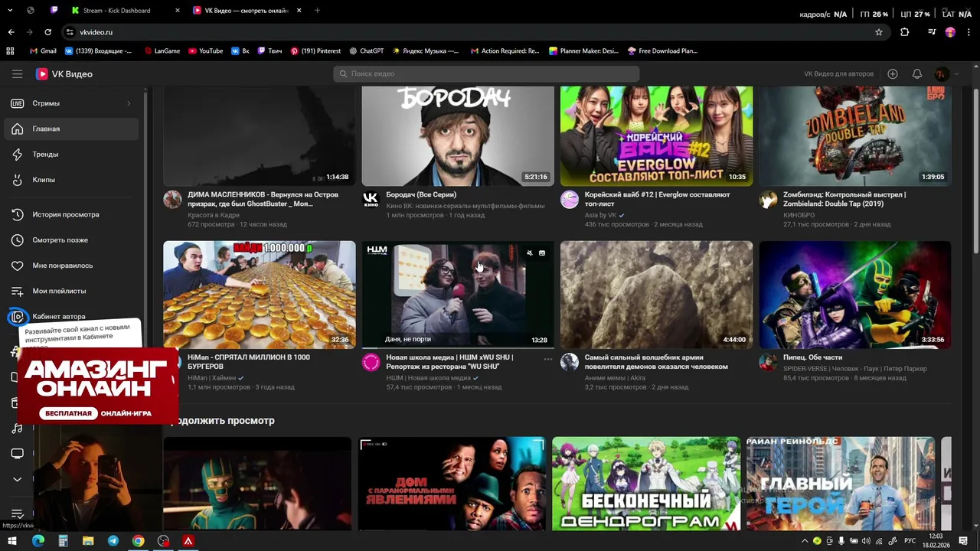The image size is (980, 551).
Task: Open Pinterest bookmark
Action: coord(315,51)
